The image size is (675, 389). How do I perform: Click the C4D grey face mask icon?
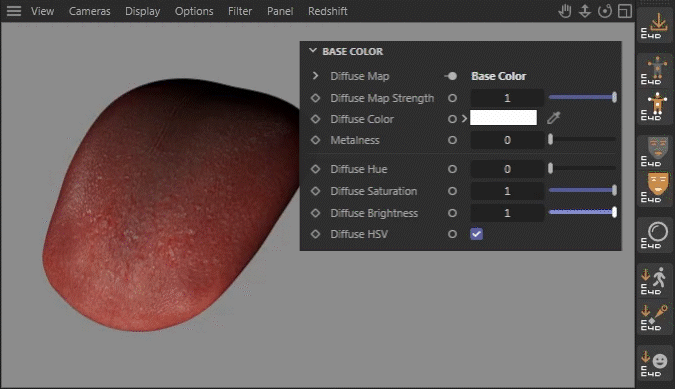[x=654, y=151]
